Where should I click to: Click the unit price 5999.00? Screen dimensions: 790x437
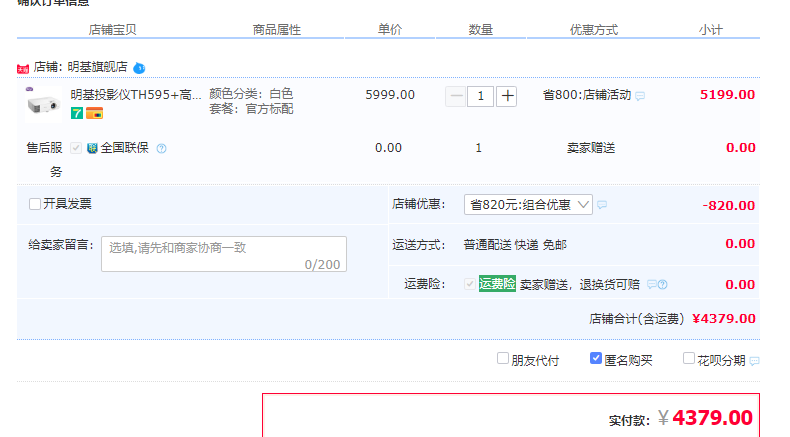point(390,95)
